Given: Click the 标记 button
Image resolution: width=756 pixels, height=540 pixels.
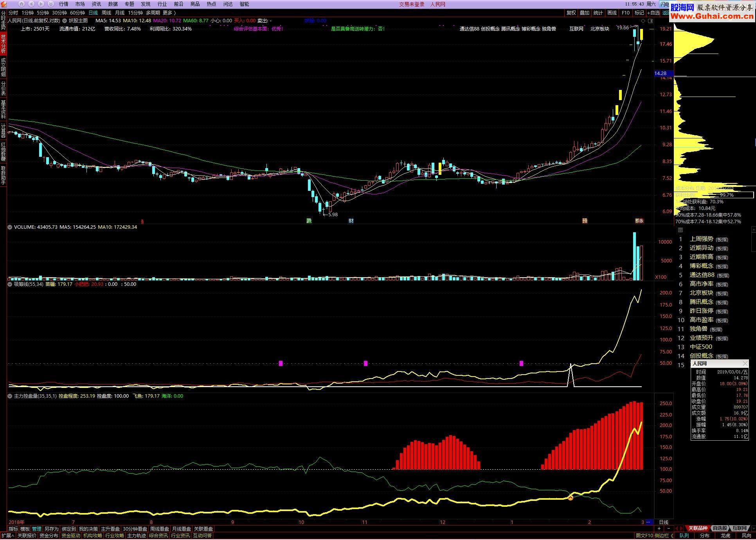Looking at the screenshot, I should 639,13.
